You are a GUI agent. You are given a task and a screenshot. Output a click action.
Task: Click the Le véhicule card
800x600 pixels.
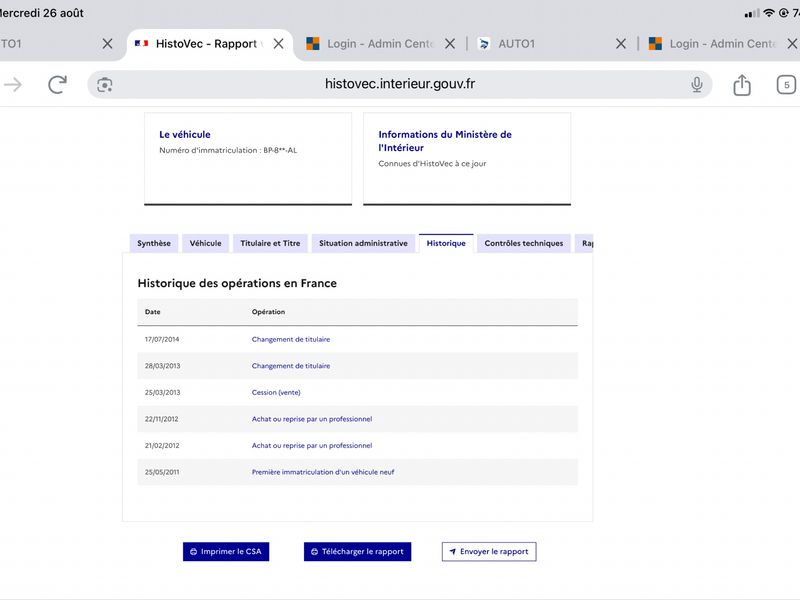point(248,159)
